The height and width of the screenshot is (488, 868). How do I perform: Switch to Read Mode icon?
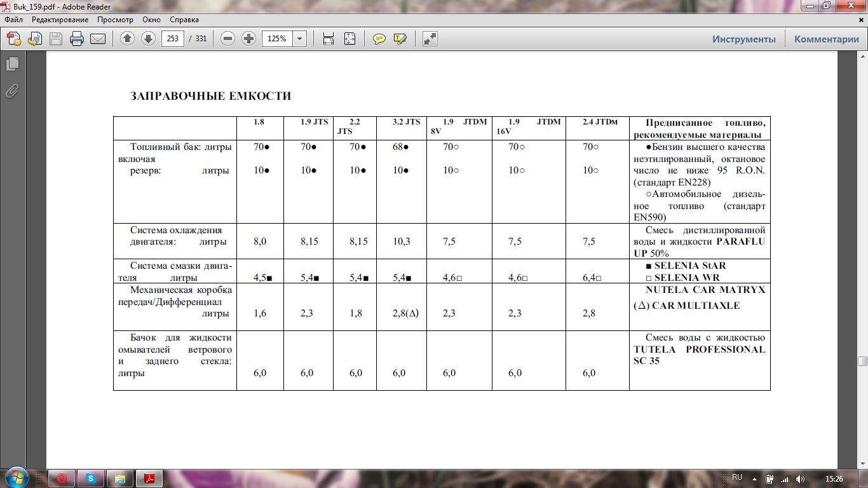pyautogui.click(x=430, y=39)
